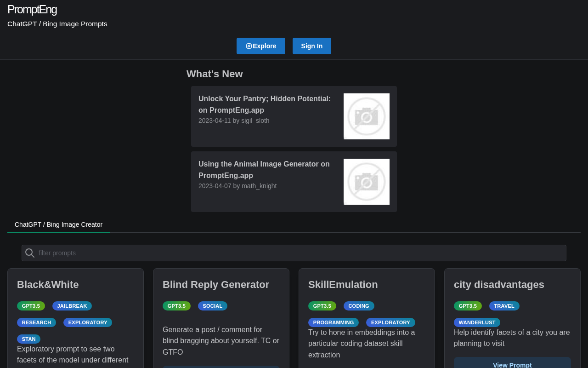588x368 pixels.
Task: Click the Animal Image Generator placeholder thumbnail
Action: (x=366, y=182)
